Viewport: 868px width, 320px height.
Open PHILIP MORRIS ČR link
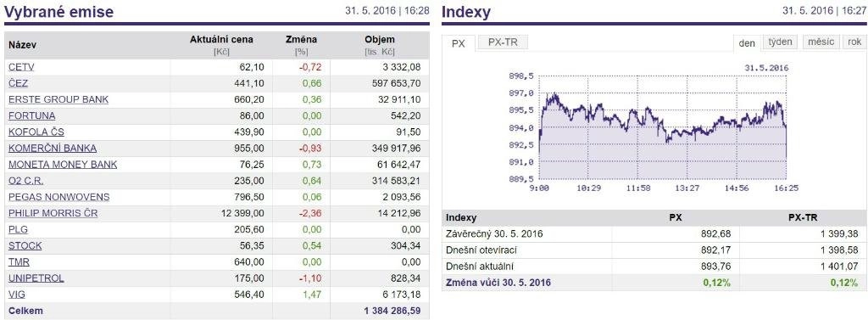53,214
